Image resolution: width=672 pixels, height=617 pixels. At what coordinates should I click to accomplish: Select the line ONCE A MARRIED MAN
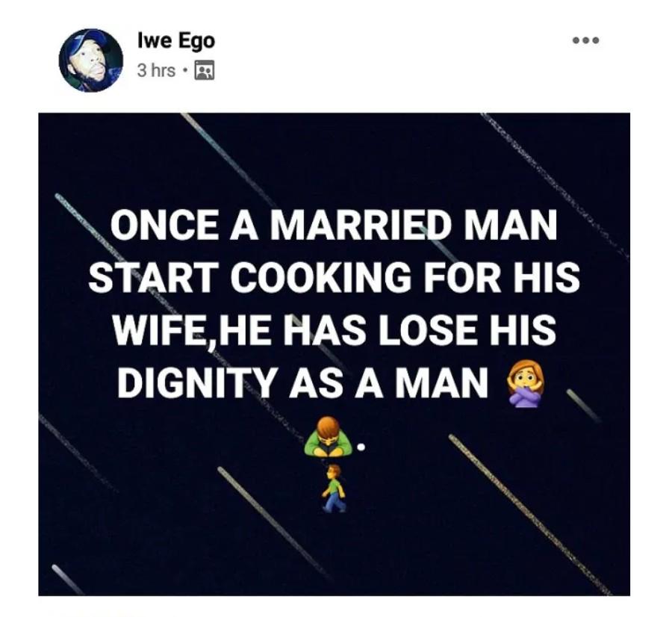tap(335, 225)
